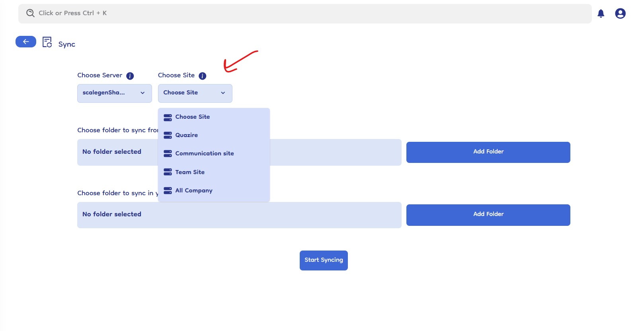Image resolution: width=644 pixels, height=331 pixels.
Task: Click Add Folder for sync-in folder
Action: 488,215
